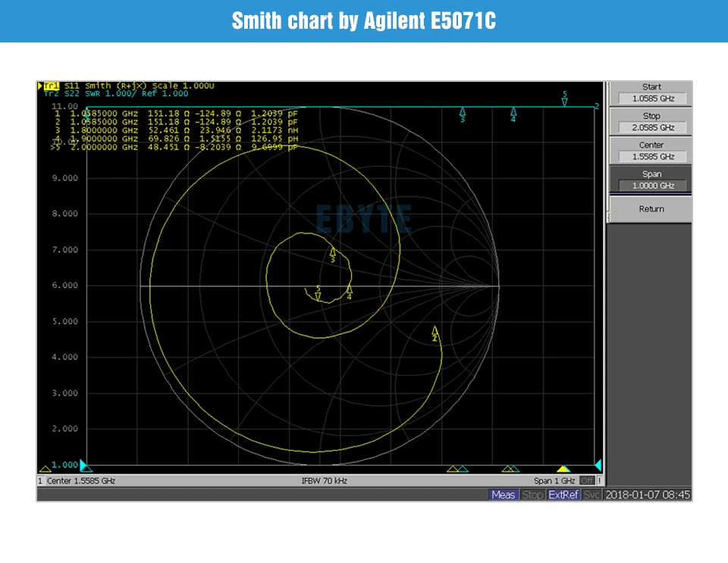The width and height of the screenshot is (728, 563).
Task: Click the channel number 1 at bottom left
Action: click(40, 481)
